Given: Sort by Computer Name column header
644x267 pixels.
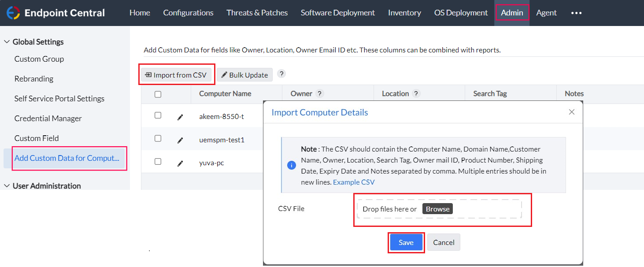Looking at the screenshot, I should [225, 93].
